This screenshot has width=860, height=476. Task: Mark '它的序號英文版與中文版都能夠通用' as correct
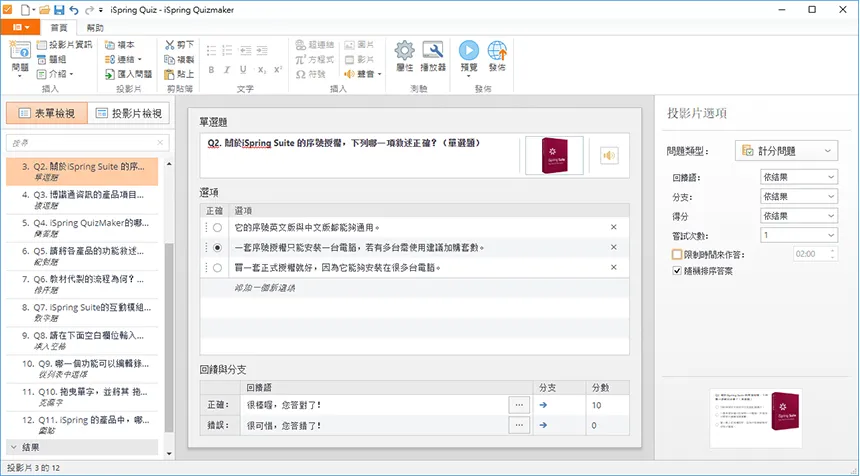217,227
